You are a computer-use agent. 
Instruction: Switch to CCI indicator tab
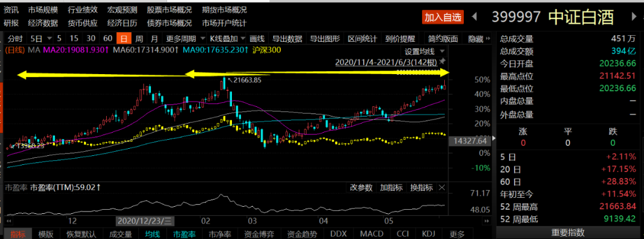click(x=402, y=234)
